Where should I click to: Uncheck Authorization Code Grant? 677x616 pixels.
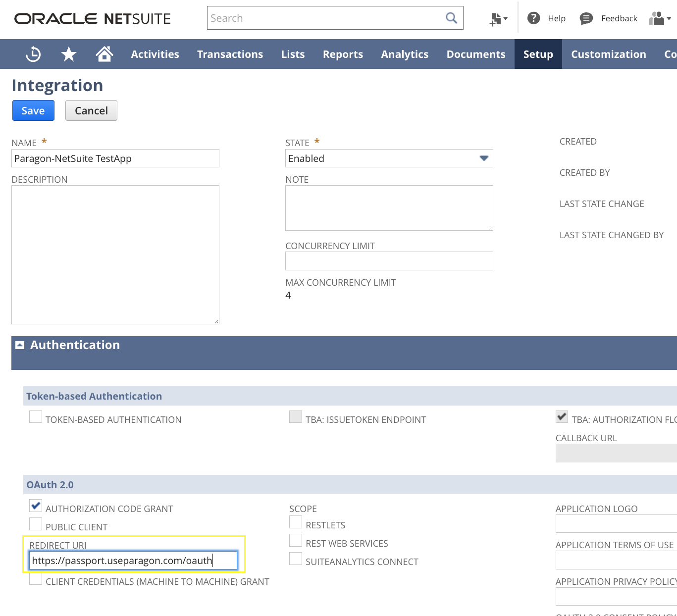coord(35,506)
